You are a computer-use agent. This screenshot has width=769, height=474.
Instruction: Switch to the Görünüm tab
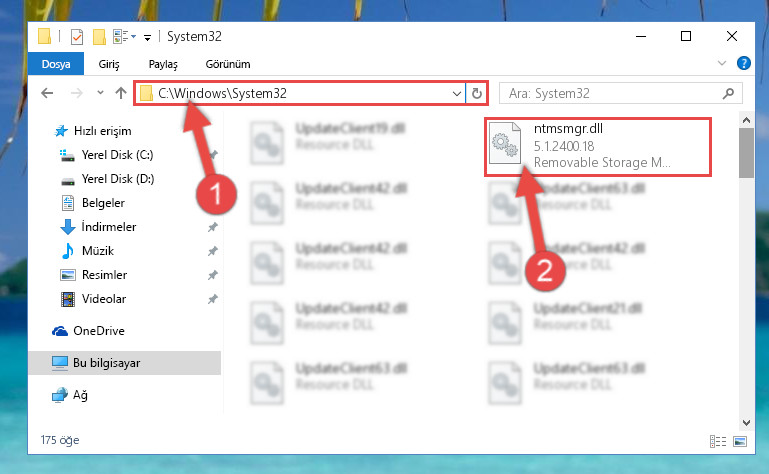[228, 64]
